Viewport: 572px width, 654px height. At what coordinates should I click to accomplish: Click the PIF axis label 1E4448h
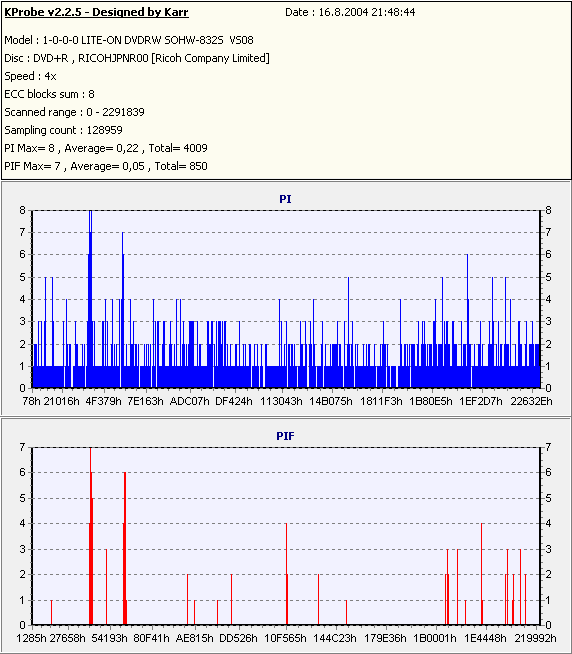(x=485, y=638)
